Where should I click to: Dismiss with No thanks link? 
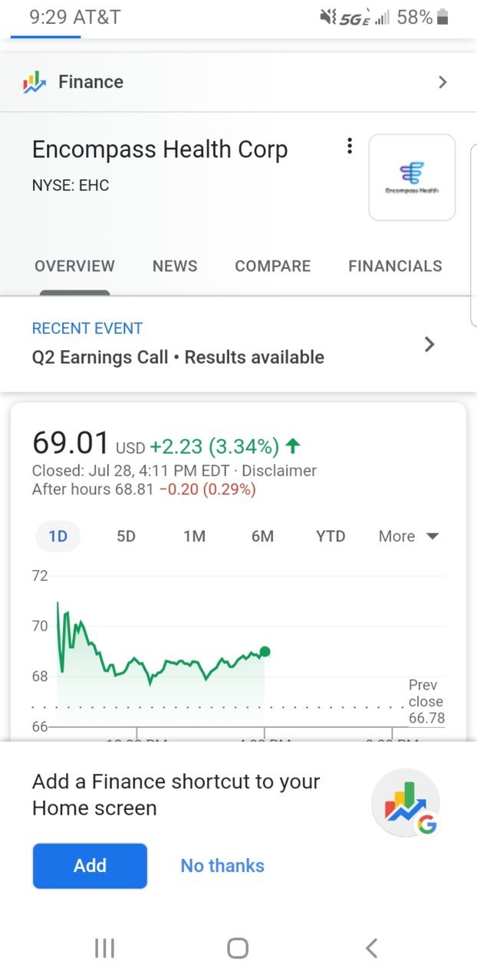click(222, 866)
